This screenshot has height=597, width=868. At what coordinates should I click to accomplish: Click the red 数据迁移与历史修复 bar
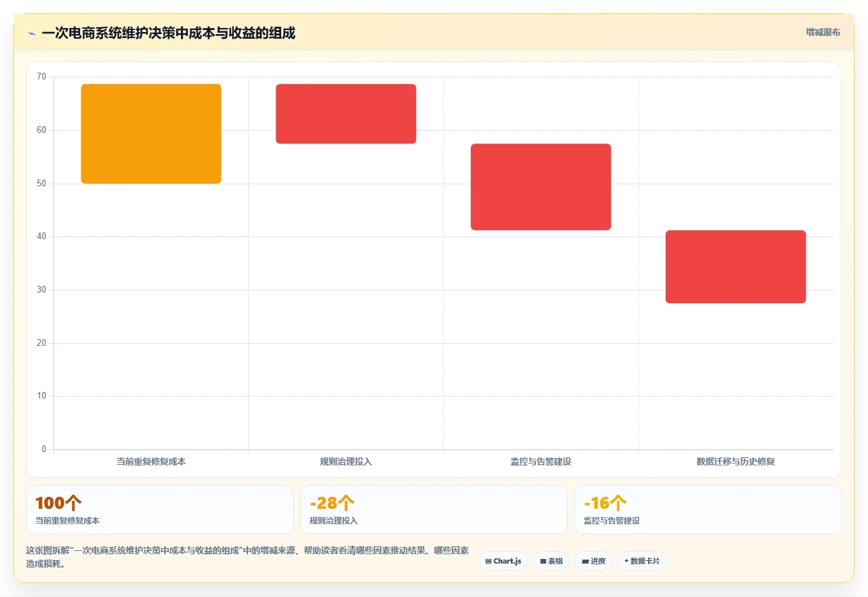(736, 266)
